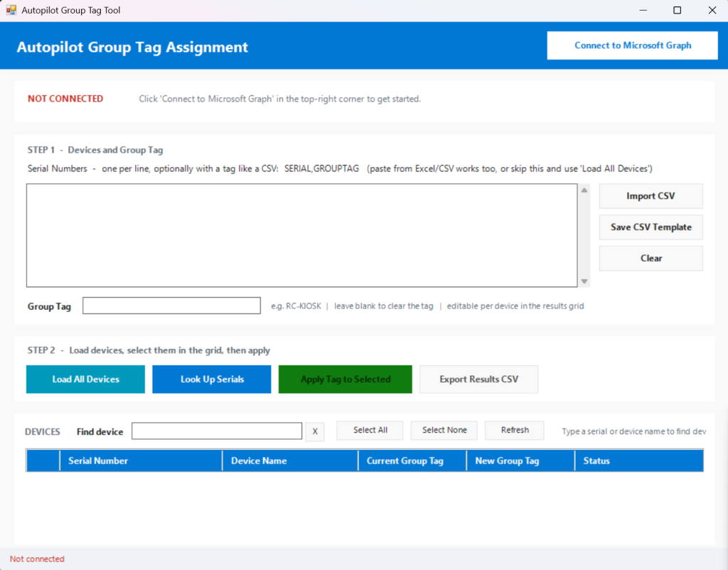The image size is (728, 570).
Task: Click the 'e.g. RC-KIOSK' hint text
Action: pos(296,306)
